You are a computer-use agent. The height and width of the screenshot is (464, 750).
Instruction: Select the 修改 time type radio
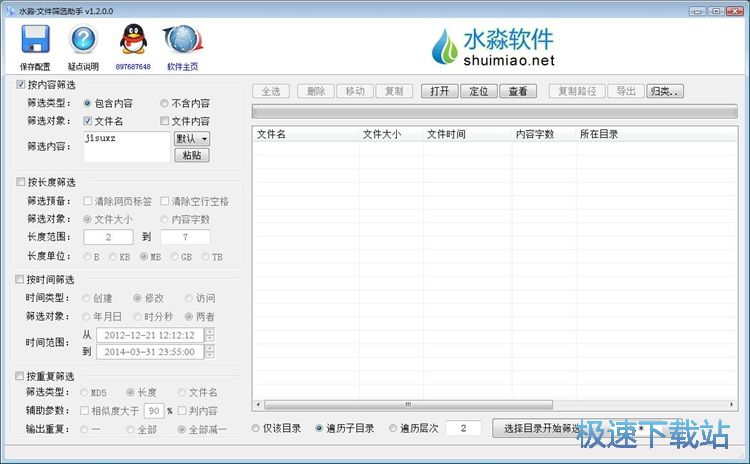(137, 298)
